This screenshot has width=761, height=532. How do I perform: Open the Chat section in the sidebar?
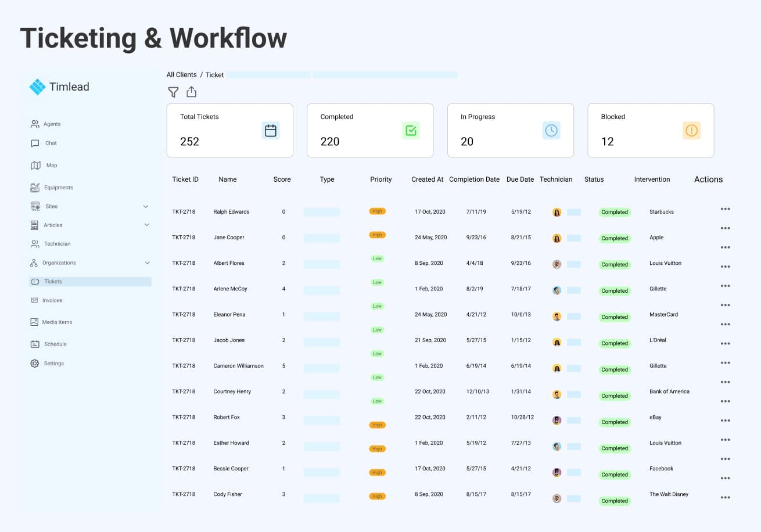tap(51, 143)
